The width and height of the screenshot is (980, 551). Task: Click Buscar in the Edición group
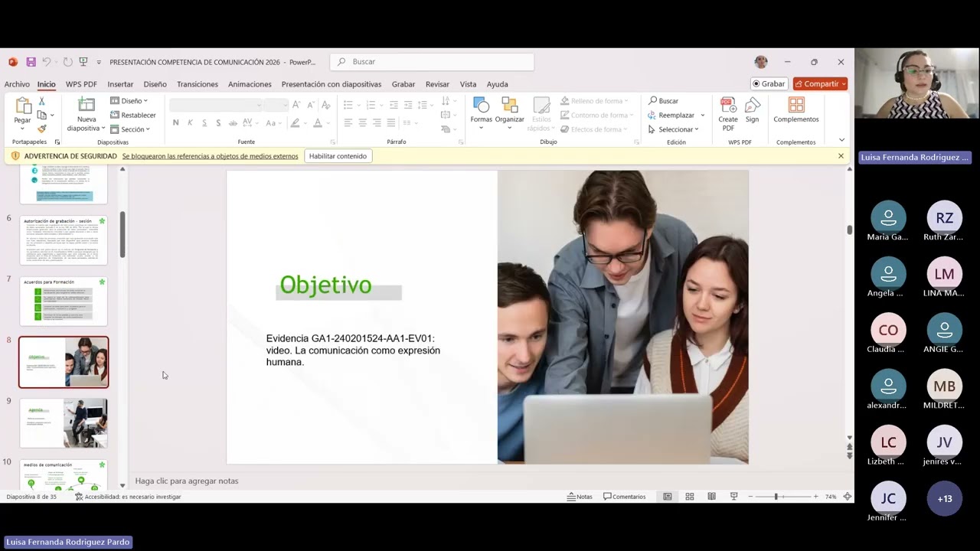click(663, 101)
